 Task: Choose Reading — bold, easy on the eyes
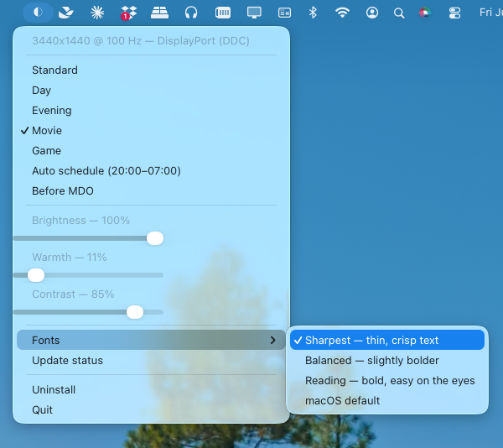387,381
